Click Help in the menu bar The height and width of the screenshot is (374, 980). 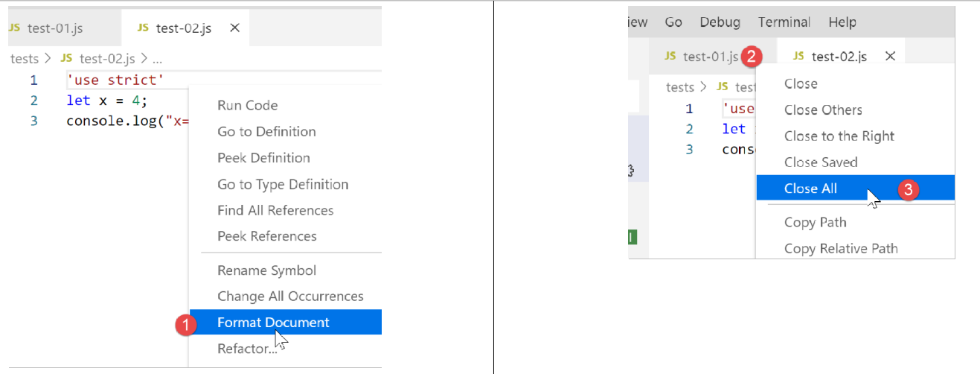click(x=842, y=22)
